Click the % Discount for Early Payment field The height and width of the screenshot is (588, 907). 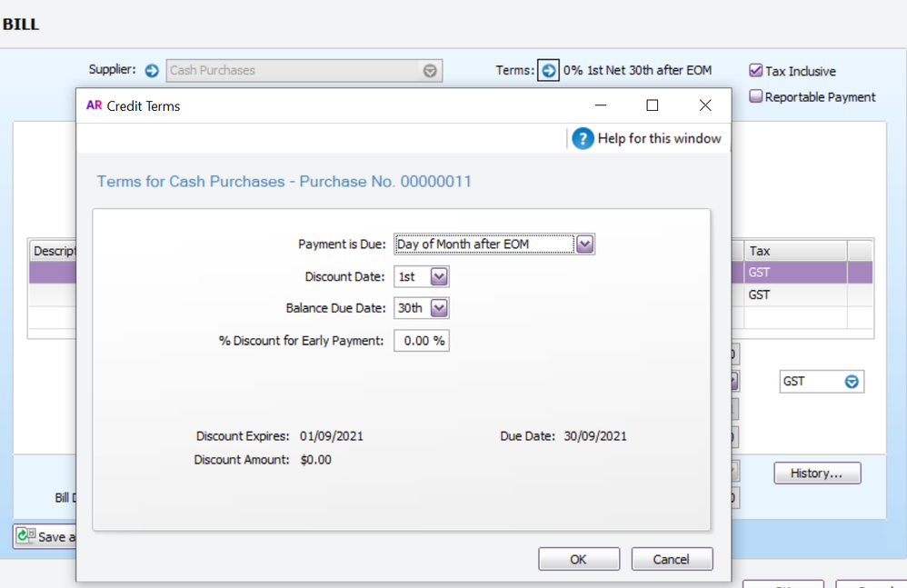coord(422,341)
